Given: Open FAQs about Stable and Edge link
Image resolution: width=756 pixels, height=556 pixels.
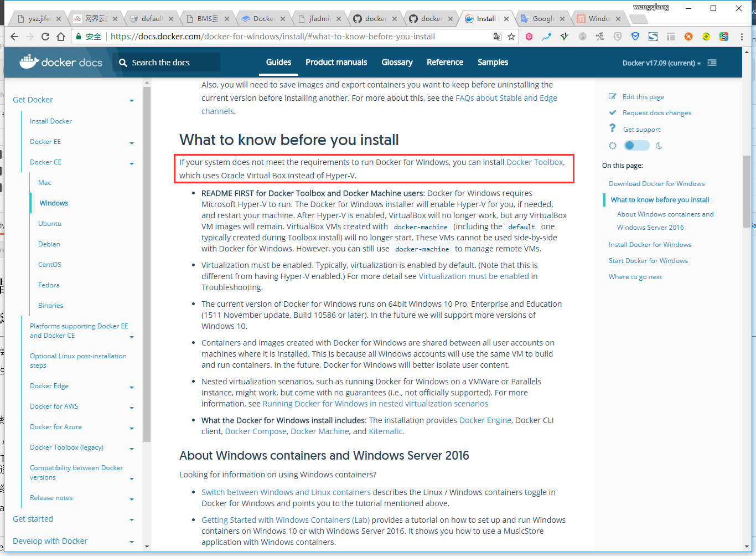Looking at the screenshot, I should point(506,98).
